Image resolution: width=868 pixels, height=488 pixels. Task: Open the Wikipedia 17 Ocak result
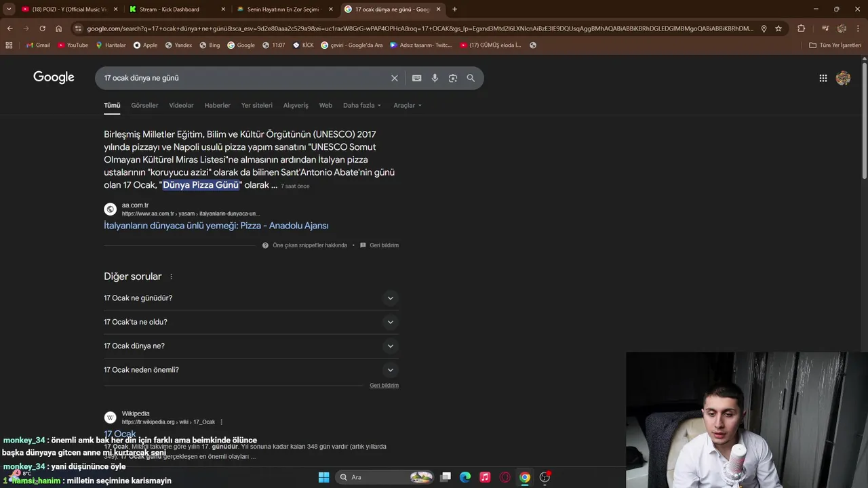click(x=120, y=434)
